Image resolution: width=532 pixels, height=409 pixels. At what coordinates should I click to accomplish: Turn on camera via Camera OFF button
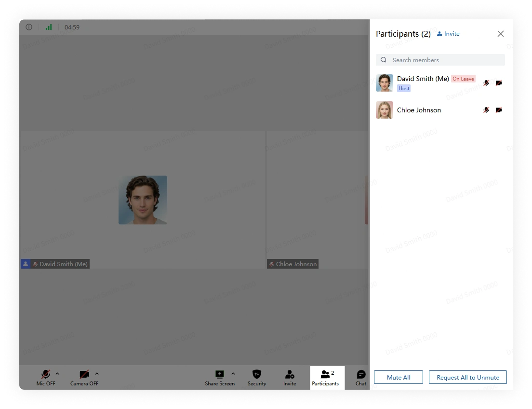[84, 378]
